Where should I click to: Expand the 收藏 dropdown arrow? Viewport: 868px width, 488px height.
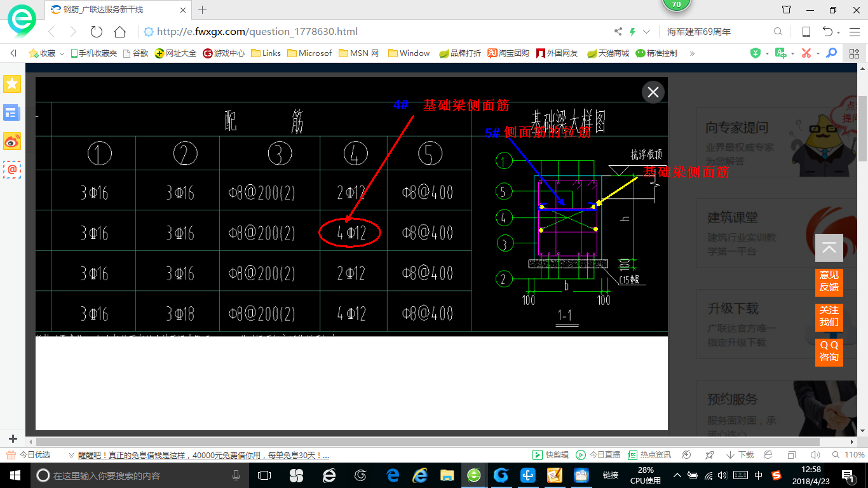62,54
